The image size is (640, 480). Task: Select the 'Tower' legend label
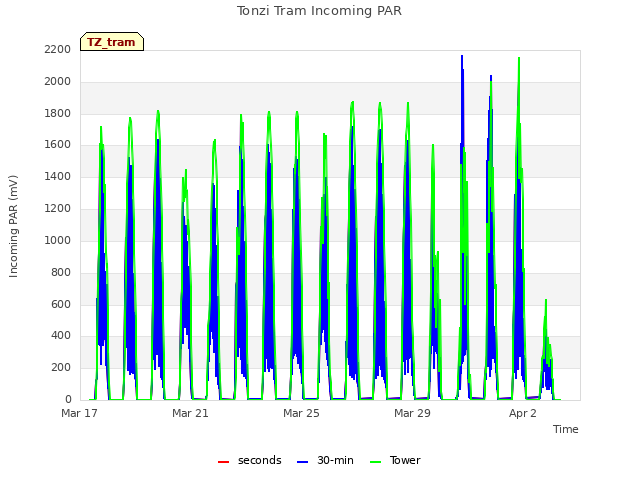coord(405,460)
